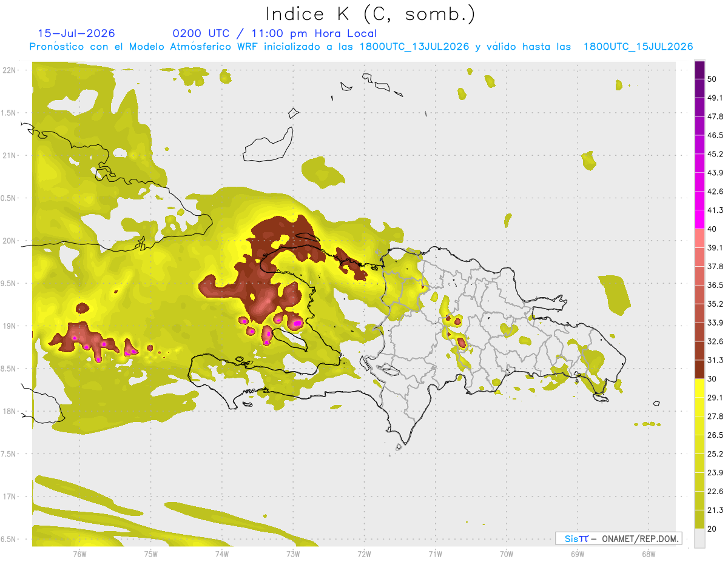Click colorbar value '21.3'
Screen dimensions: 728x562
tap(715, 510)
